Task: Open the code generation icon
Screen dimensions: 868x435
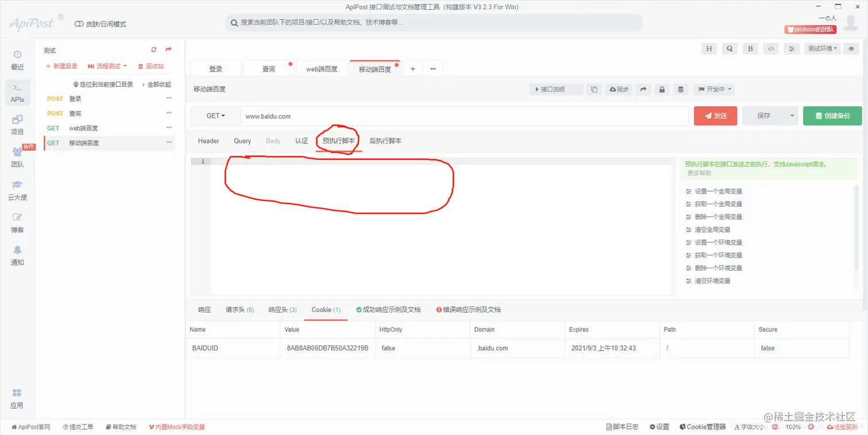Action: tap(771, 49)
